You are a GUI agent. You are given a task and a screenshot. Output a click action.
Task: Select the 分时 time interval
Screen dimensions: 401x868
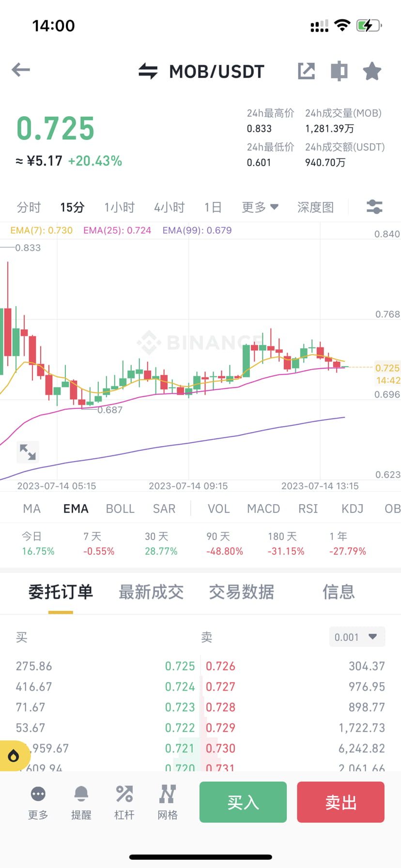coord(29,207)
